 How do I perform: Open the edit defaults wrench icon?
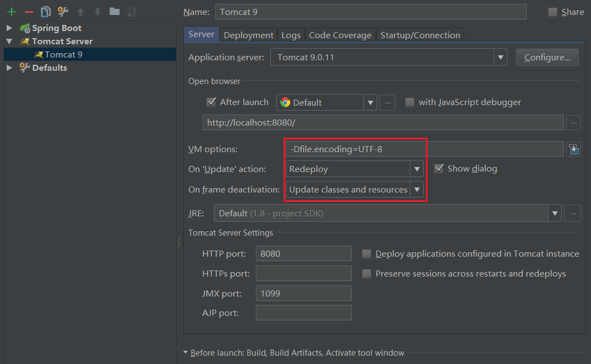[x=63, y=12]
